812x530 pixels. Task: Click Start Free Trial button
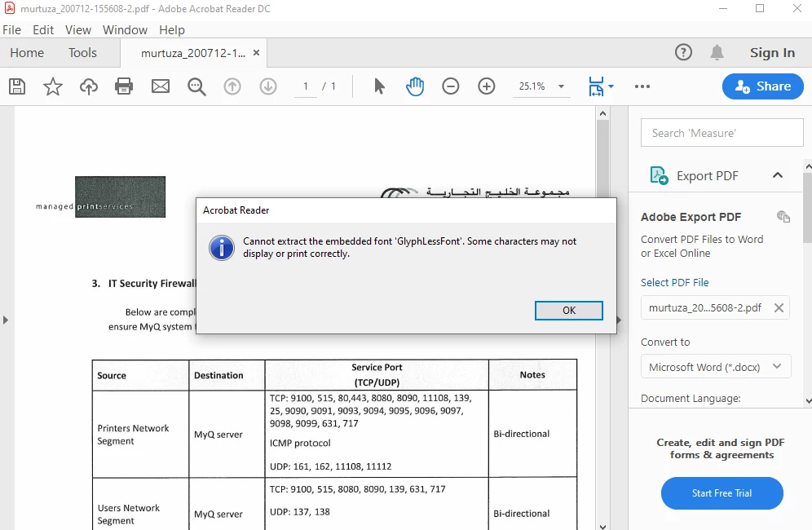(722, 493)
